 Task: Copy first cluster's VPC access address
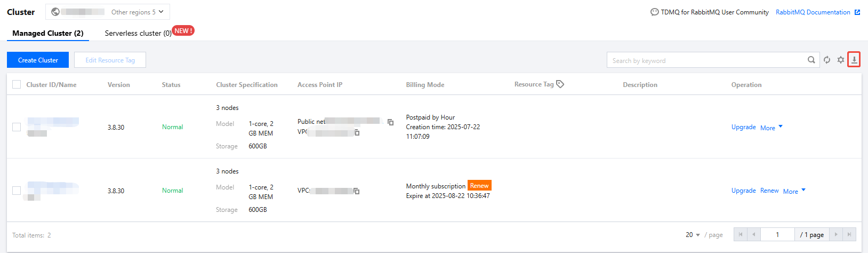(357, 132)
